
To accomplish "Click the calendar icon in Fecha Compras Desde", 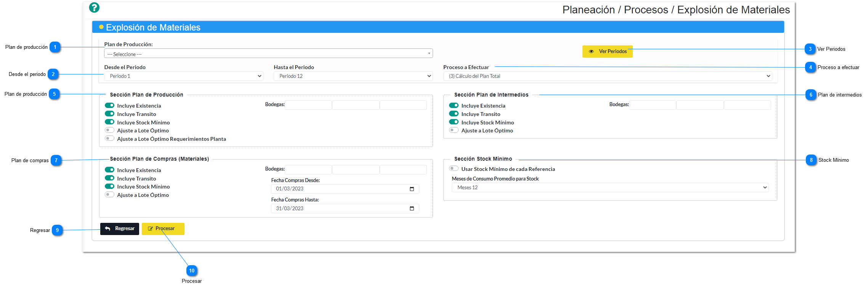I will pos(412,189).
